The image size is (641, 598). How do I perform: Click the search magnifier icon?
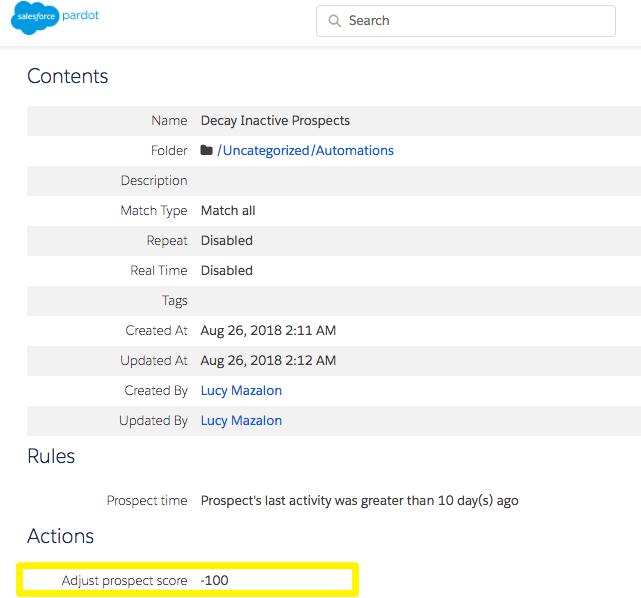point(334,21)
